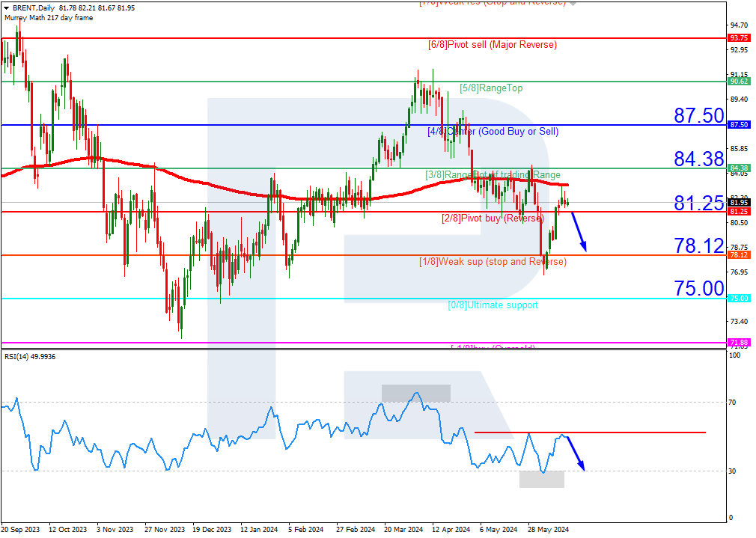Select the blue down arrow on price chart
Viewport: 756px width, 538px height.
point(579,232)
